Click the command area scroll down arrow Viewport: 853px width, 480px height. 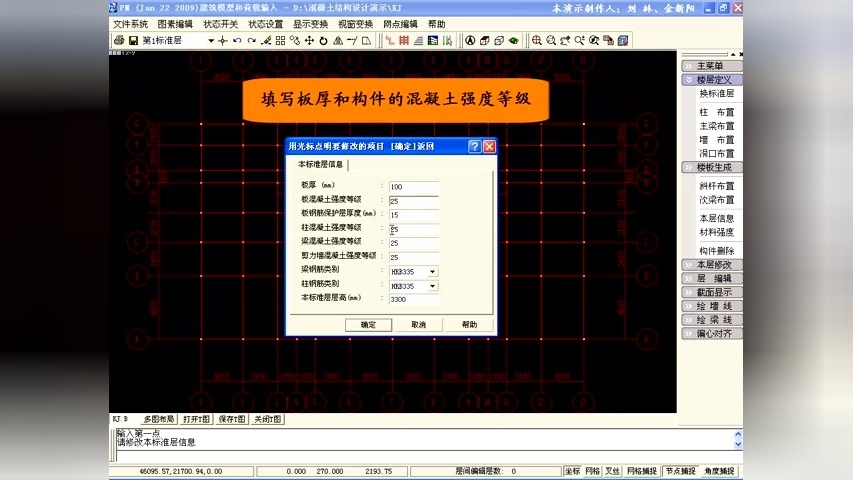pyautogui.click(x=738, y=444)
